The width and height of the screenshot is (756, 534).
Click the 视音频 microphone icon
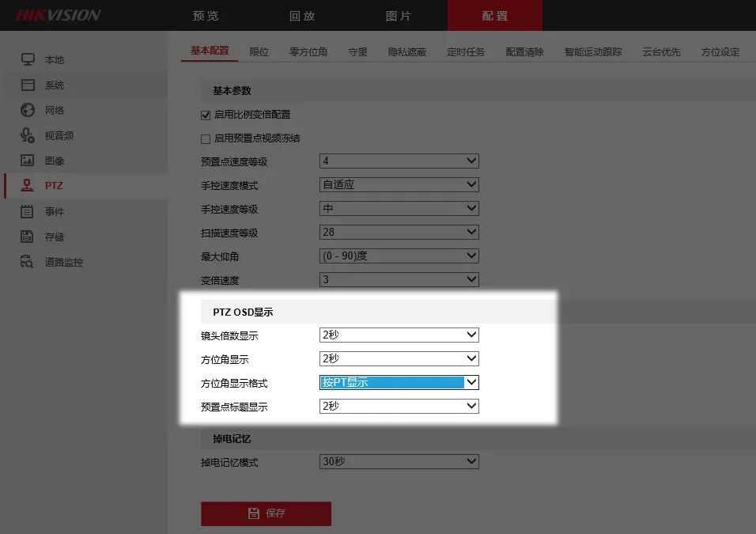coord(28,135)
